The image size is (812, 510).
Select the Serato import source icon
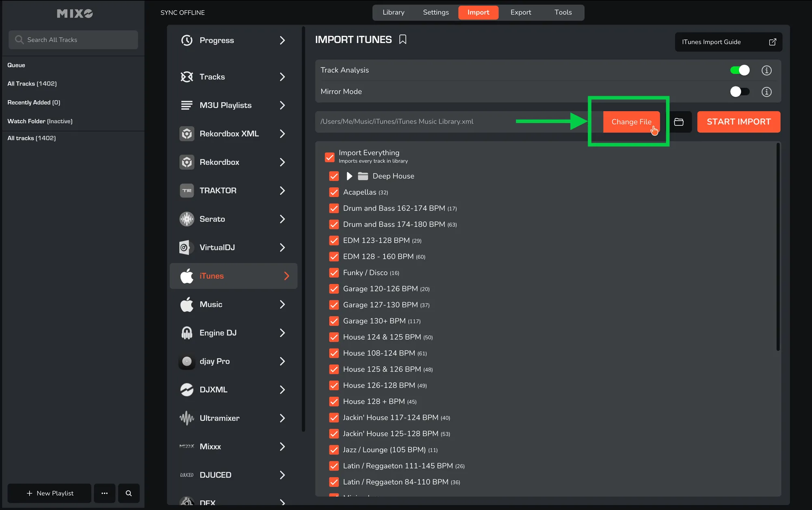pyautogui.click(x=187, y=219)
